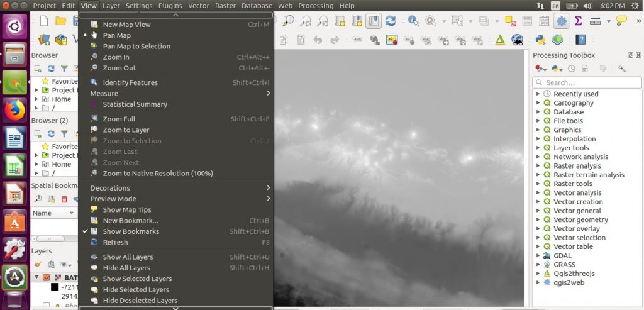Open the web search globe-with-binoculars toolbar icon
The image size is (644, 310).
point(517,40)
